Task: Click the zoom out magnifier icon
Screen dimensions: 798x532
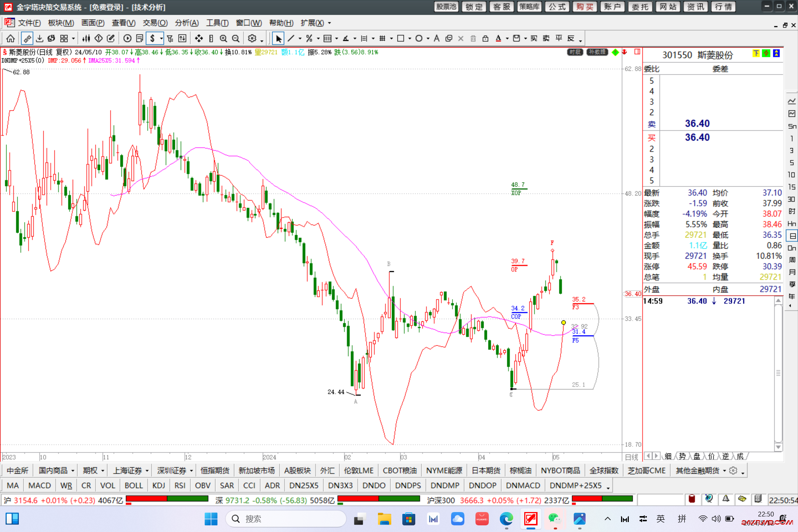Action: click(236, 38)
